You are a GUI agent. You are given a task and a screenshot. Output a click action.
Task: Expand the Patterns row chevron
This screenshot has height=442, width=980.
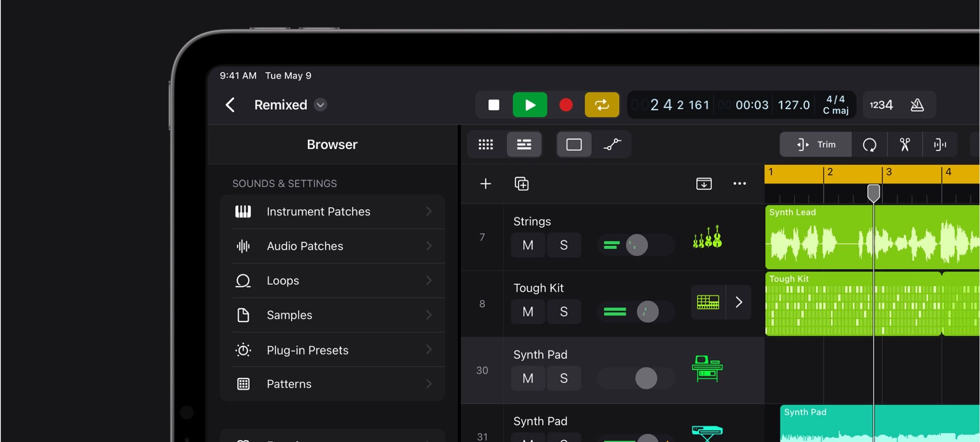429,384
